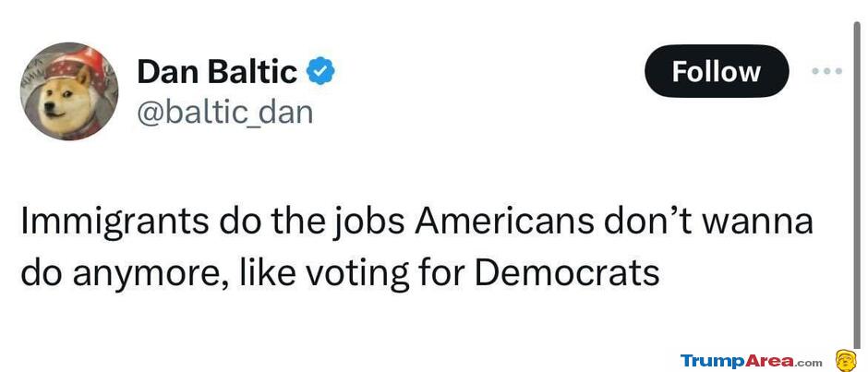Open the three-dot more options menu

pyautogui.click(x=827, y=71)
